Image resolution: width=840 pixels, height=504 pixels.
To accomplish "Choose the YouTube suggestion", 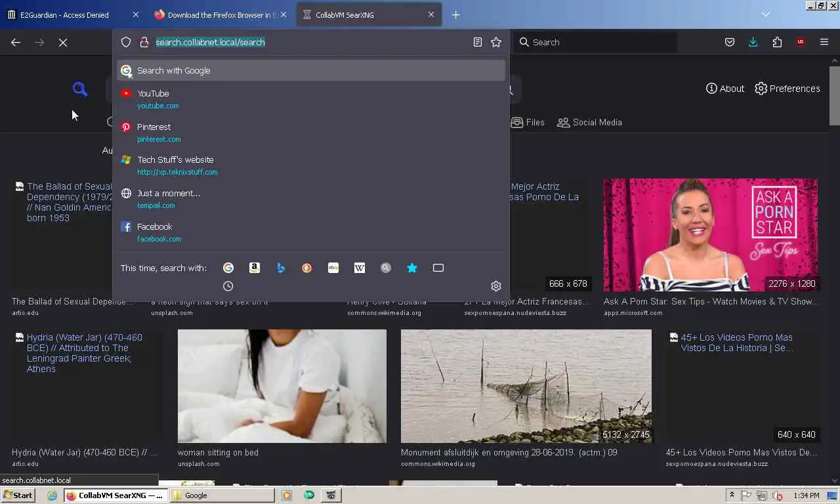I will [x=311, y=99].
